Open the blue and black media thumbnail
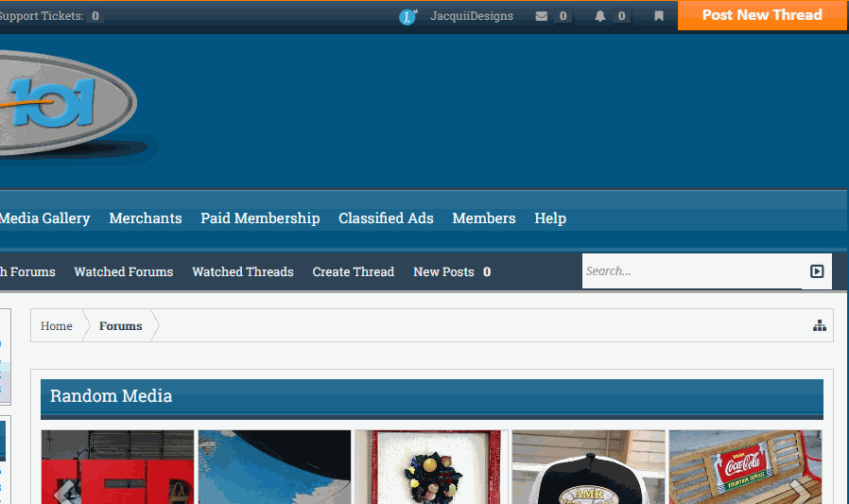This screenshot has width=849, height=504. pos(274,467)
